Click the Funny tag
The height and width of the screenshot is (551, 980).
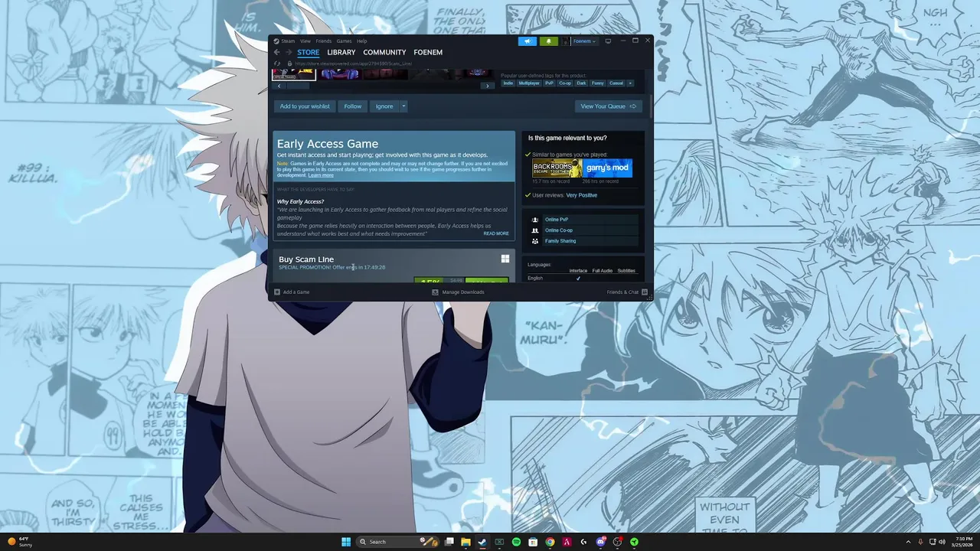coord(597,83)
